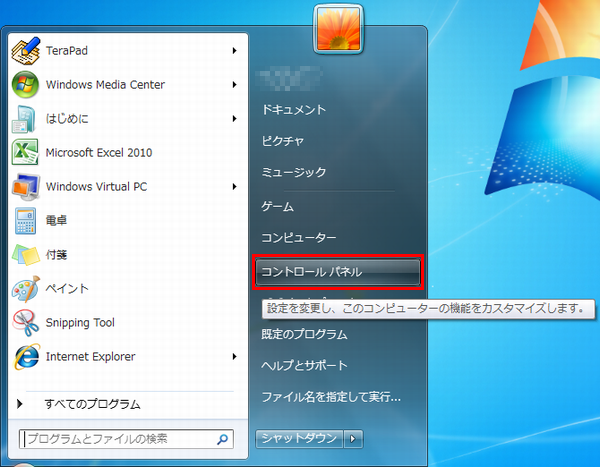The image size is (600, 467).
Task: Click the 付箋 label text
Action: point(56,255)
